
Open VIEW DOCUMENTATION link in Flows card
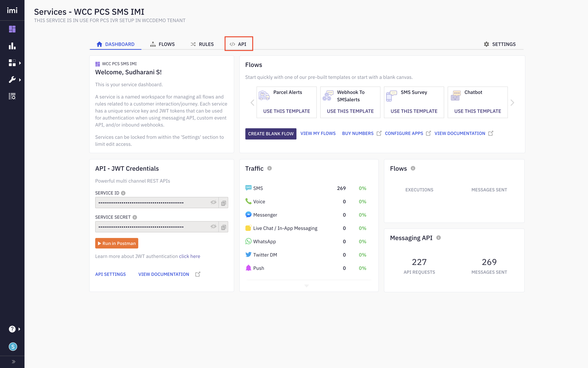click(460, 133)
